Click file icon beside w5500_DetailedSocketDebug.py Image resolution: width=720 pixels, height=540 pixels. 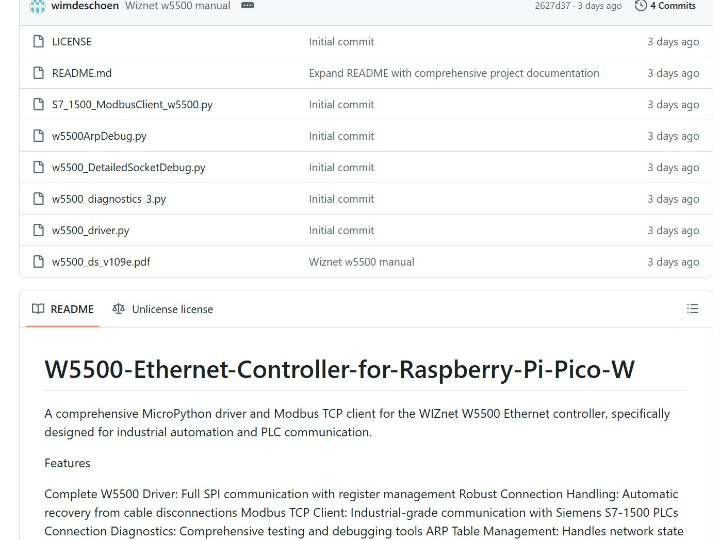[x=39, y=167]
